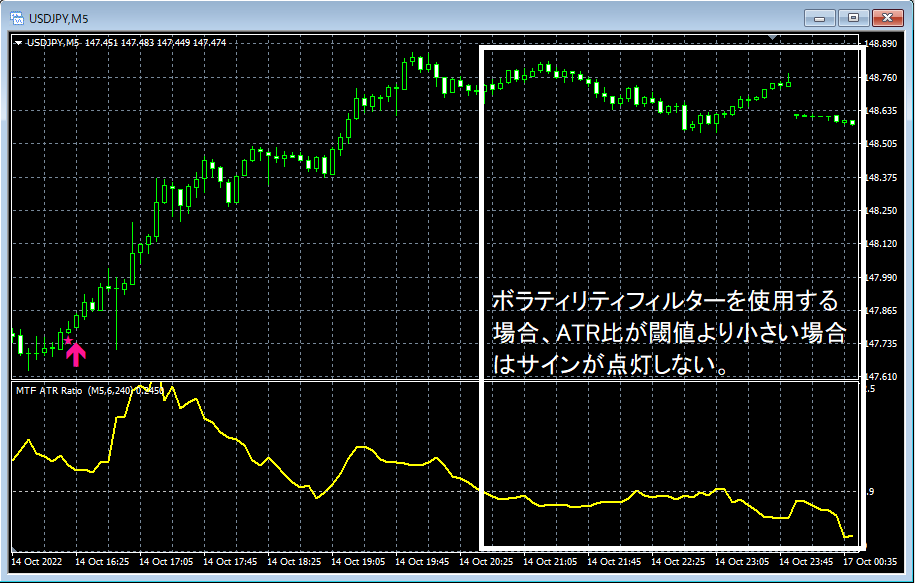Click the USDJPY,M5 window title text
Viewport: 916px width, 583px height.
(58, 19)
